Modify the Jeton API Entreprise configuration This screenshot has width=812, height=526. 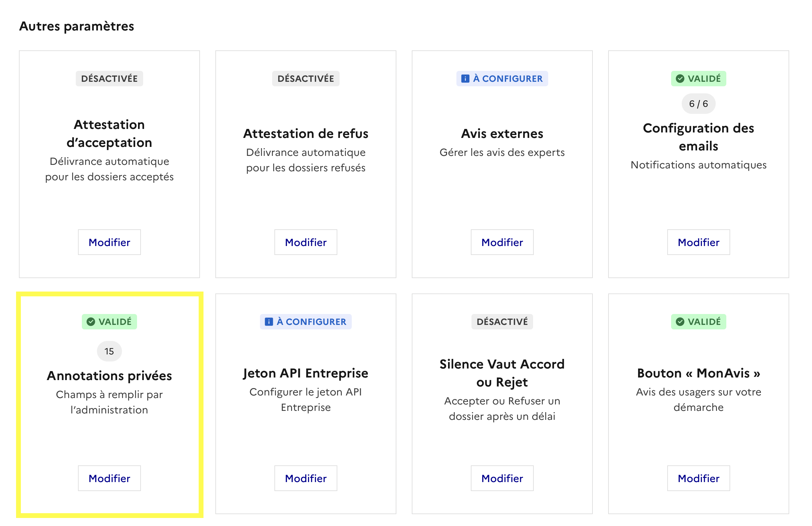coord(306,478)
